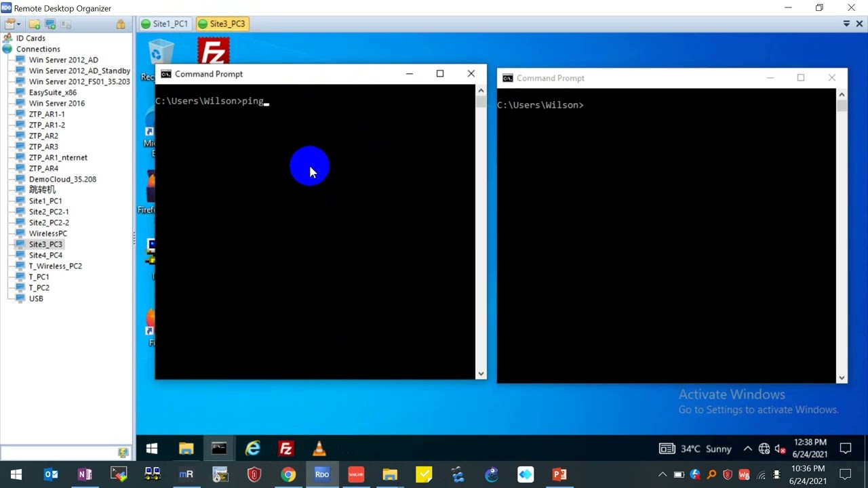Expand remote system tray hidden icons
868x488 pixels.
click(747, 449)
